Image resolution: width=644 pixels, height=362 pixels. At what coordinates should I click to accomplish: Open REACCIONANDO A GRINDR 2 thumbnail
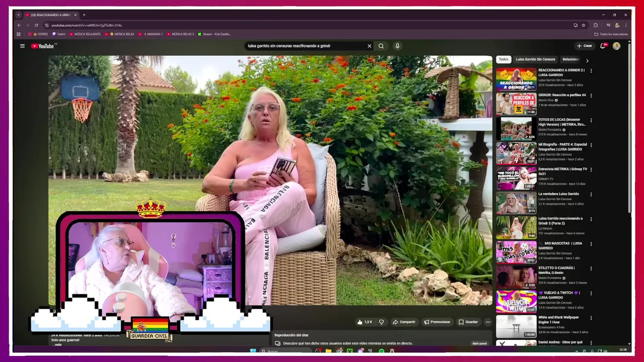click(x=516, y=79)
